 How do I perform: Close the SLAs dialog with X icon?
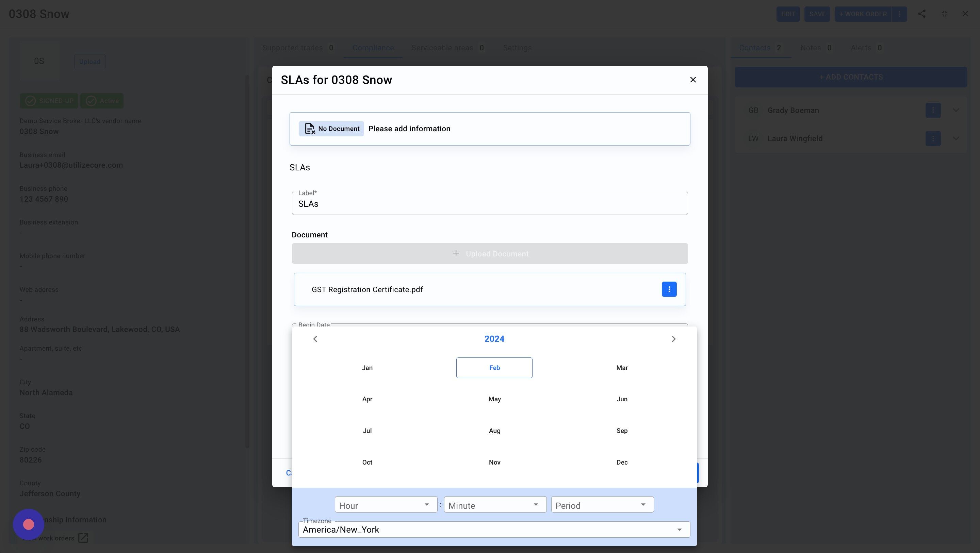(693, 80)
